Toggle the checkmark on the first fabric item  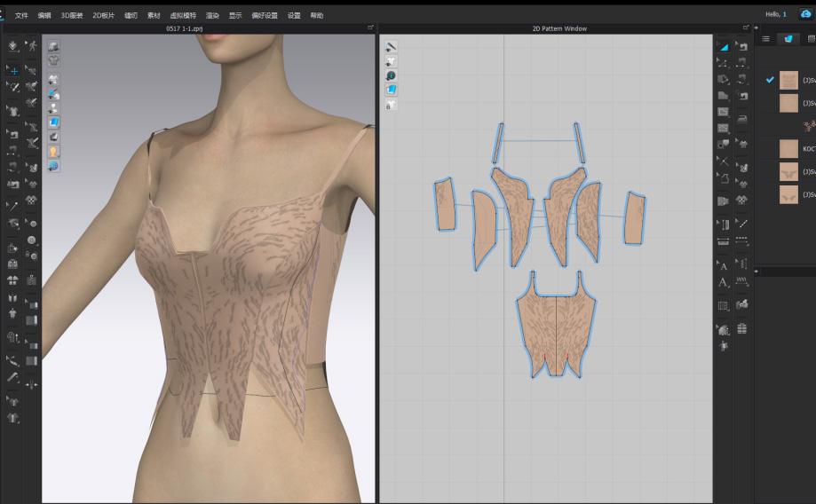pyautogui.click(x=770, y=80)
